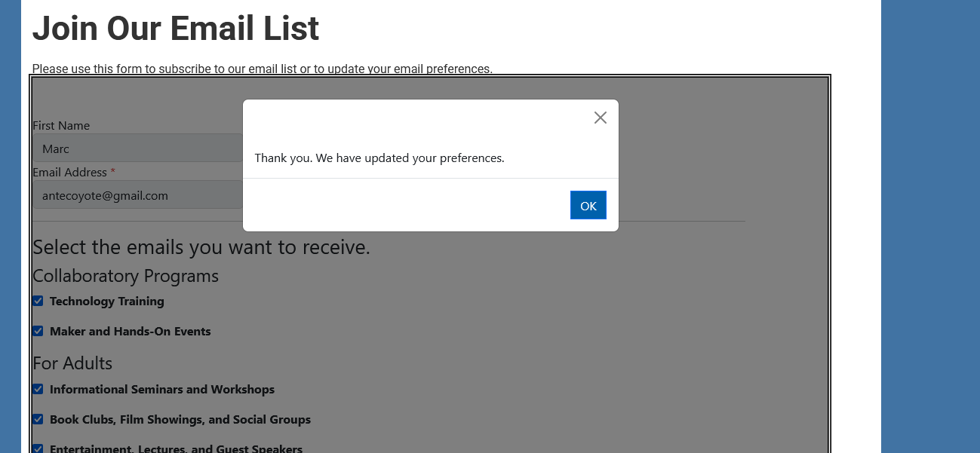980x453 pixels.
Task: Click the Email Address input field
Action: click(137, 195)
